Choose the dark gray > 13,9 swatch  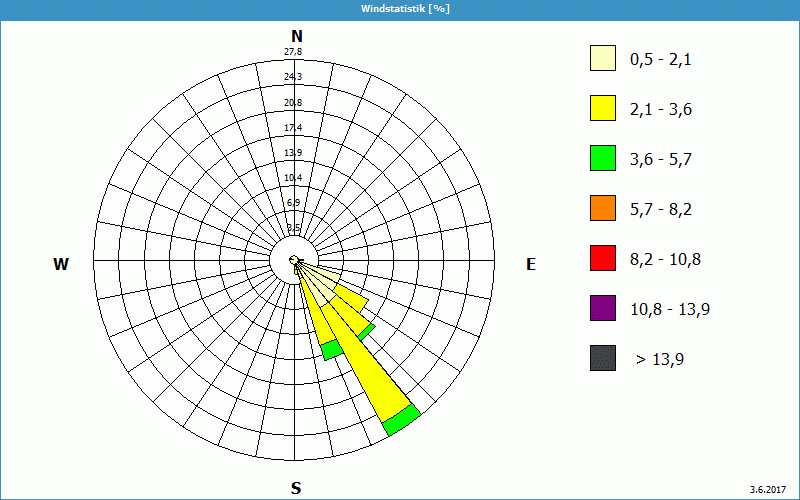coord(602,358)
